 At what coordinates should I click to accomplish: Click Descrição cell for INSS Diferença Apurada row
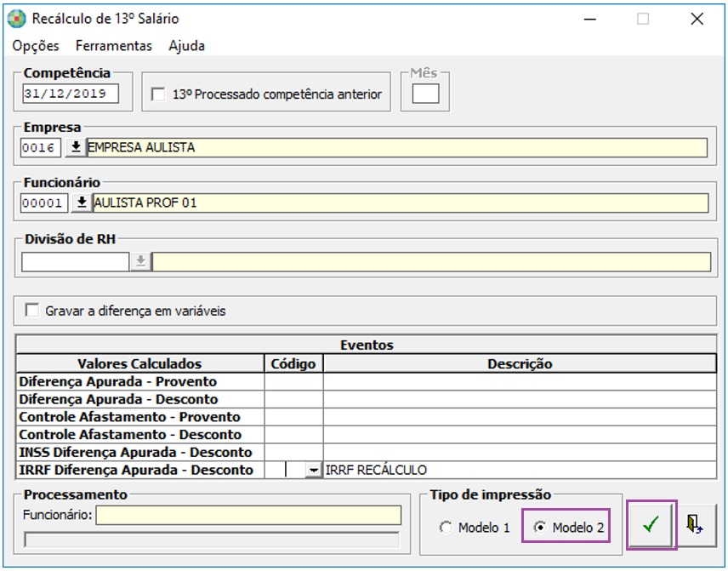click(x=520, y=453)
